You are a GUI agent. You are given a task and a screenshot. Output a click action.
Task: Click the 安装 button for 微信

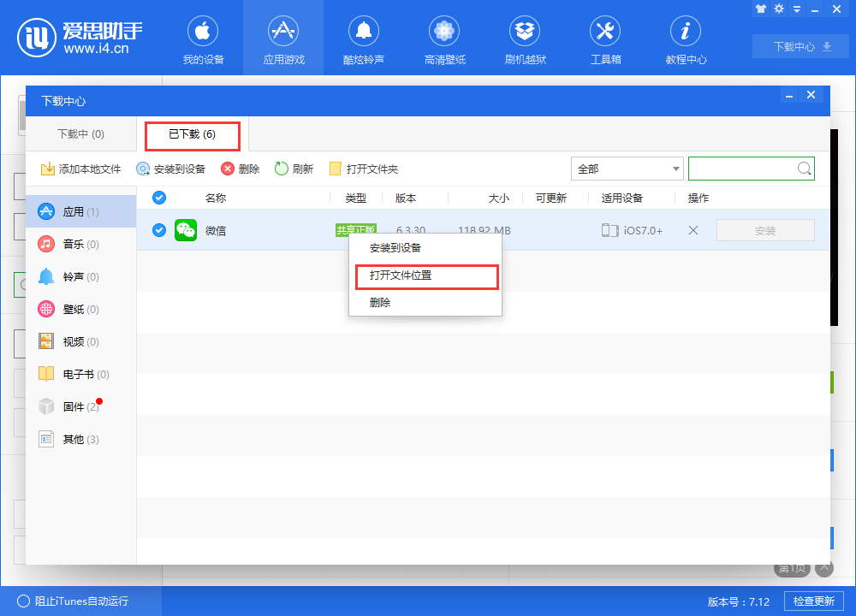764,230
